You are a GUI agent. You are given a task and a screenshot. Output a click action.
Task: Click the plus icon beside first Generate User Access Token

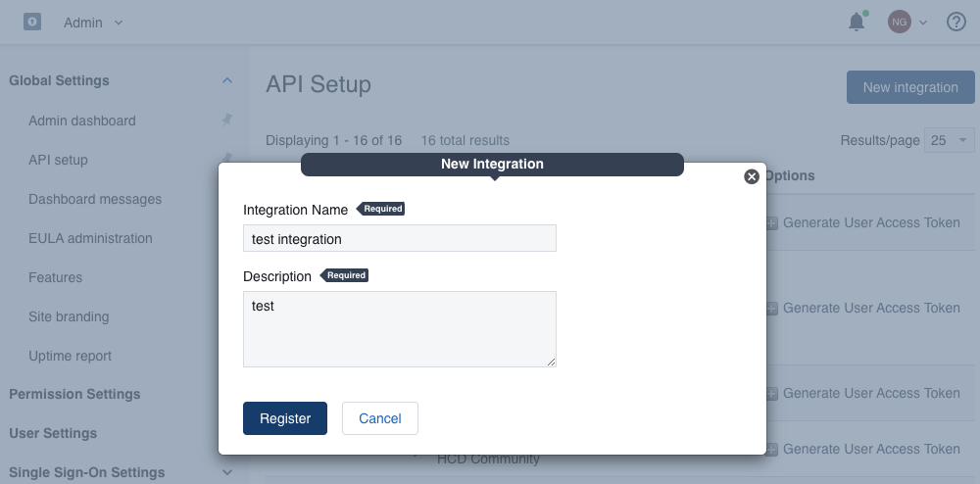pyautogui.click(x=771, y=223)
